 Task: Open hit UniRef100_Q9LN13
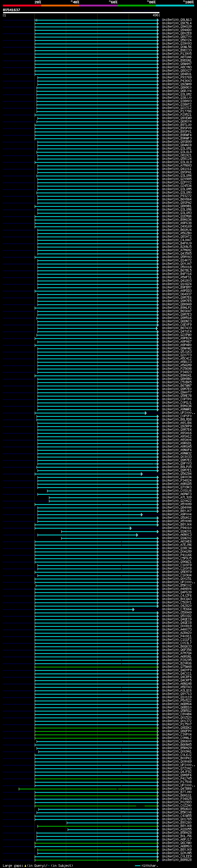click(x=177, y=20)
